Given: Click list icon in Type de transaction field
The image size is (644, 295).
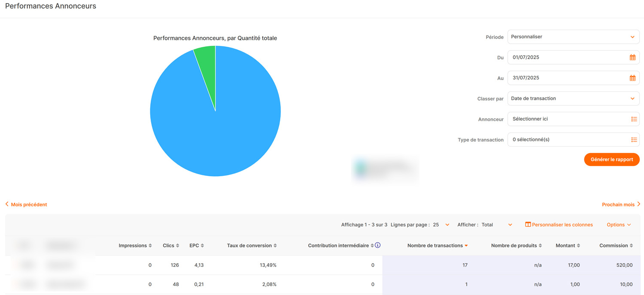Looking at the screenshot, I should click(634, 140).
